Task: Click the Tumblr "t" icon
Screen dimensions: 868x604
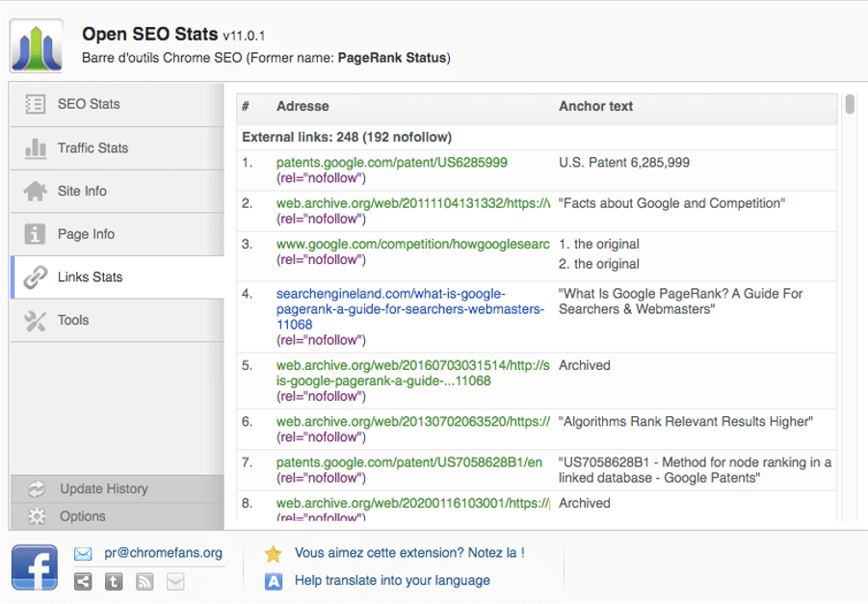Action: (114, 581)
